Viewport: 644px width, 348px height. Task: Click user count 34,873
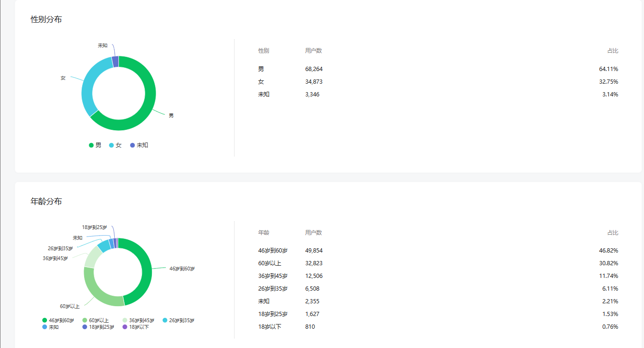point(314,82)
